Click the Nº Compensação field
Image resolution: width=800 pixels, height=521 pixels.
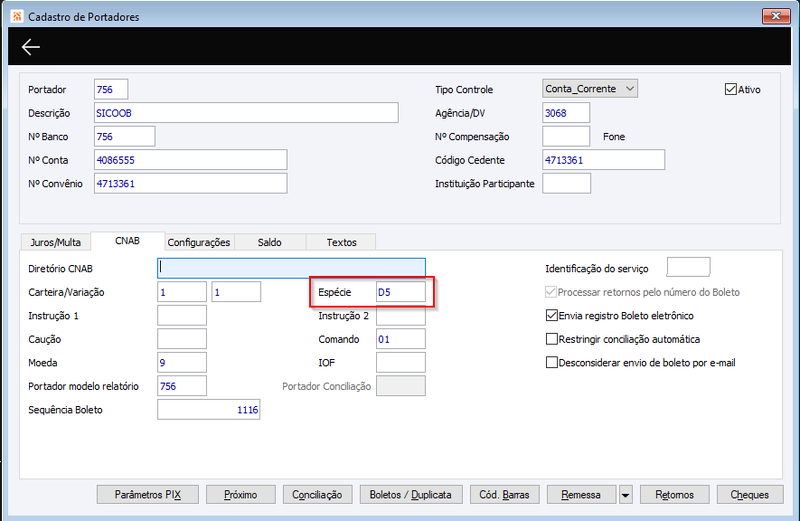coord(566,136)
